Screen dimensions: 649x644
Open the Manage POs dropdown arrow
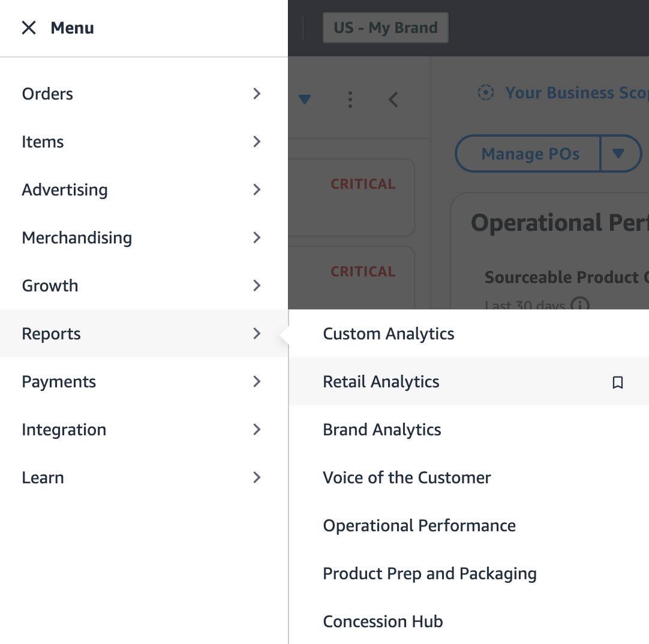pyautogui.click(x=620, y=154)
